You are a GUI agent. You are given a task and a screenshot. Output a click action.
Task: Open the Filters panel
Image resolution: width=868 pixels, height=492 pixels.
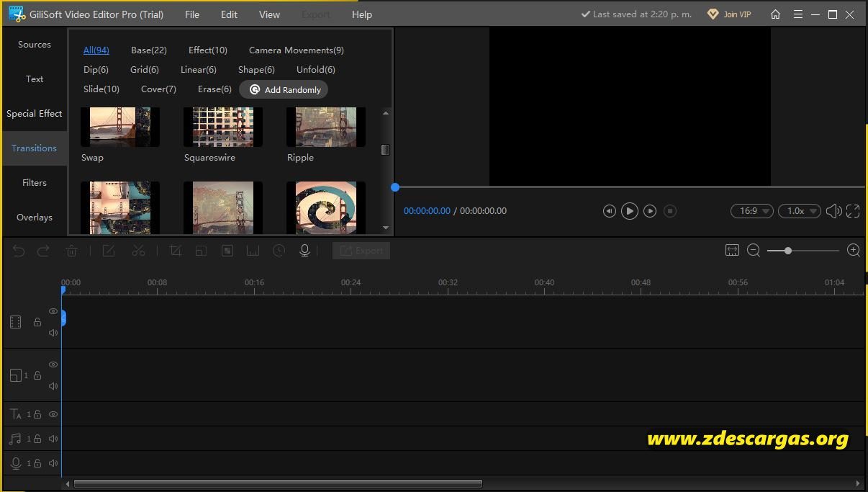(35, 183)
